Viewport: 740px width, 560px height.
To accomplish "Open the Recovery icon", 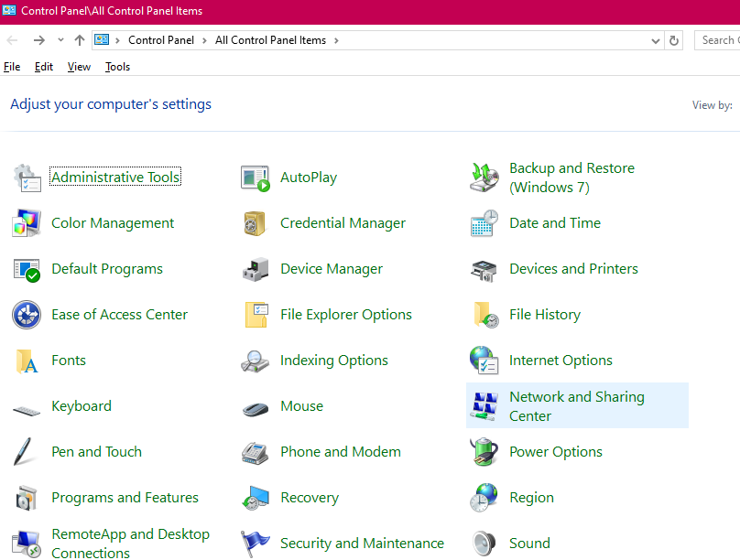I will pyautogui.click(x=256, y=497).
